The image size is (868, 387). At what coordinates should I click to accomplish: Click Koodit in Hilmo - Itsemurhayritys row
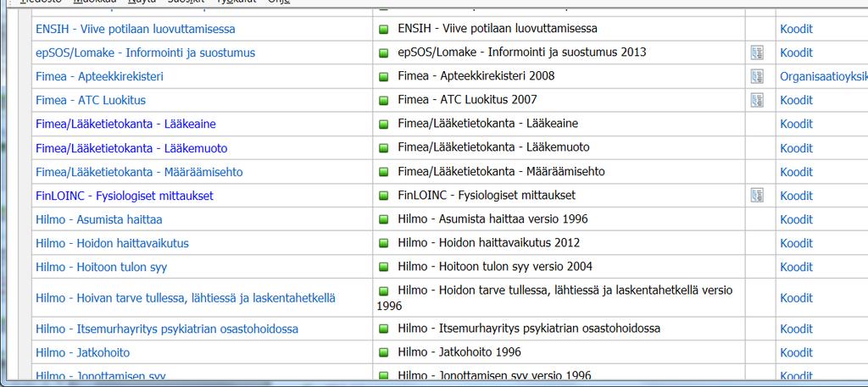click(x=796, y=329)
